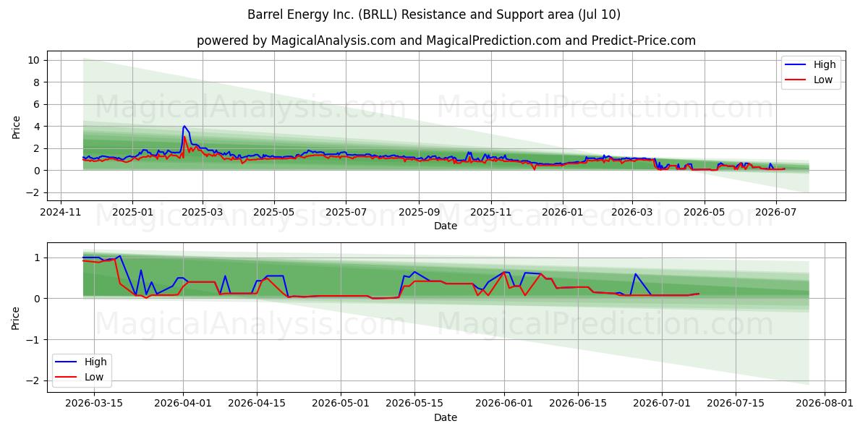Click the 'powered by MagicalAnalysis.com' subtitle
This screenshot has width=868, height=434.
coord(296,41)
